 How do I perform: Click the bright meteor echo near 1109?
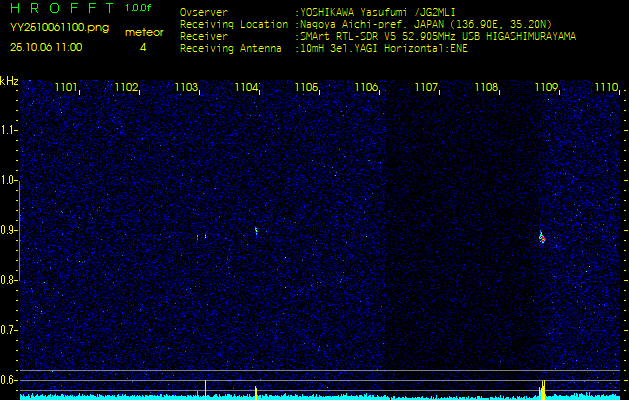[x=541, y=238]
